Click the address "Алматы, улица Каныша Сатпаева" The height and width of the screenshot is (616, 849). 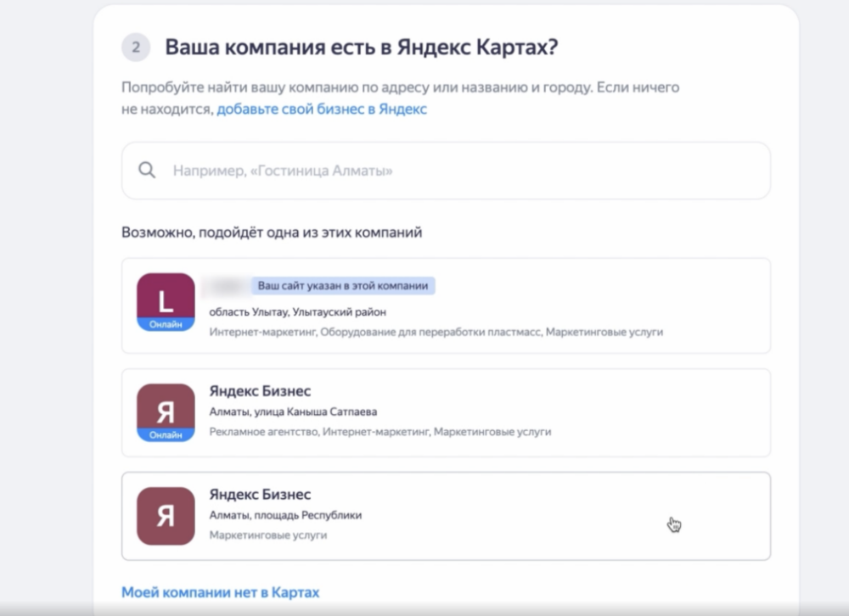(293, 412)
